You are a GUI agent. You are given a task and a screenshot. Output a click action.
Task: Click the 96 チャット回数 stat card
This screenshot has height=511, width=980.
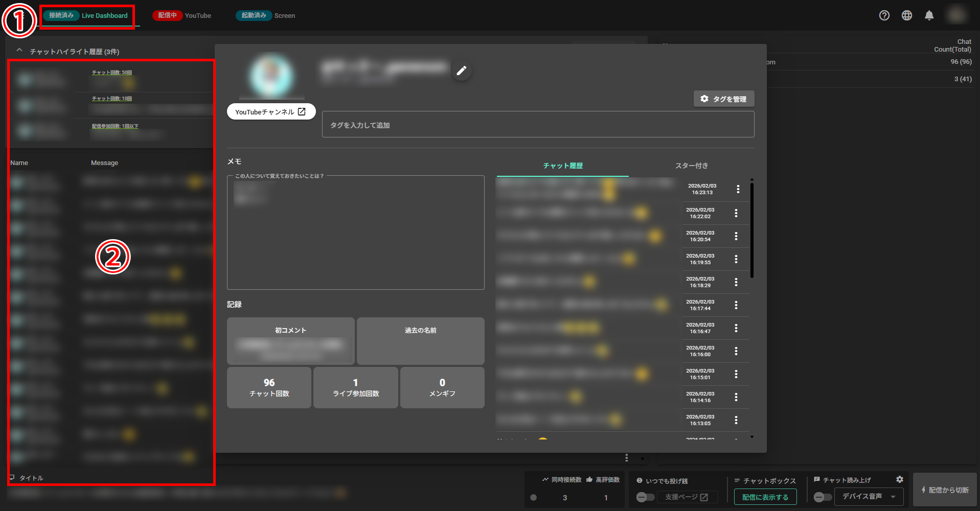(x=269, y=387)
